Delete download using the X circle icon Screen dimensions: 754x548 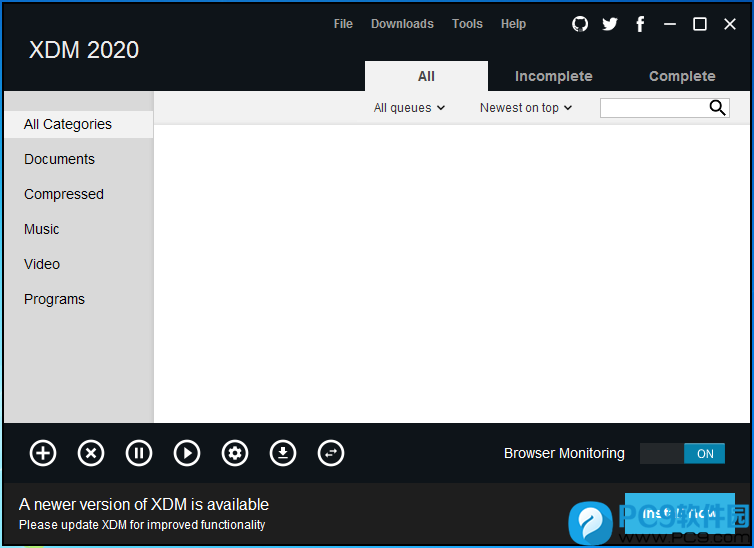[91, 453]
